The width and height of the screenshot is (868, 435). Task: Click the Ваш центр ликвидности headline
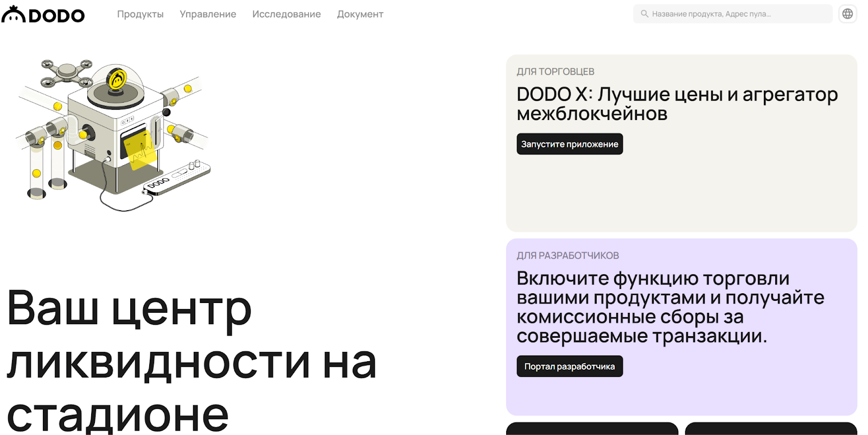[192, 361]
